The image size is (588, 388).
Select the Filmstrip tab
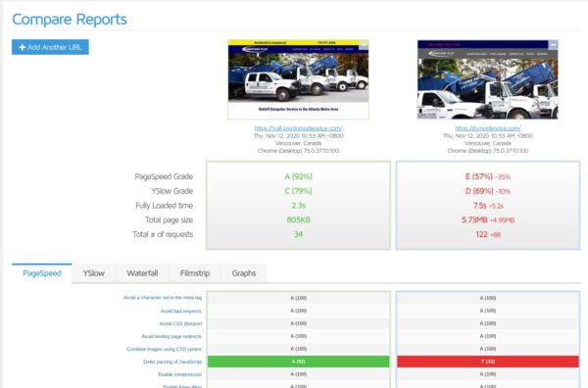(195, 273)
